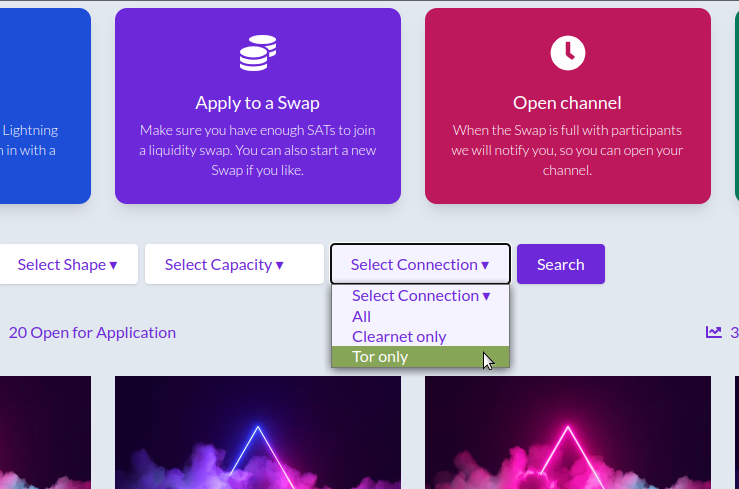Choose the 'Tor only' option
This screenshot has width=739, height=489.
420,357
